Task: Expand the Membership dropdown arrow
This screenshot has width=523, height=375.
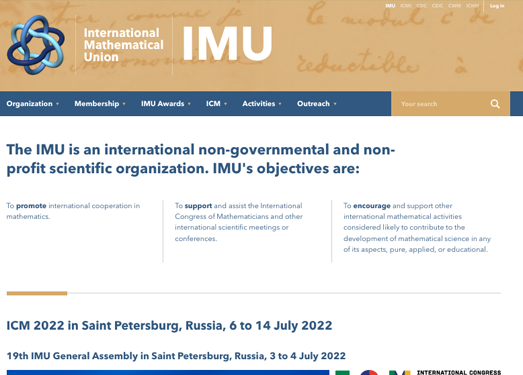Action: click(x=124, y=104)
